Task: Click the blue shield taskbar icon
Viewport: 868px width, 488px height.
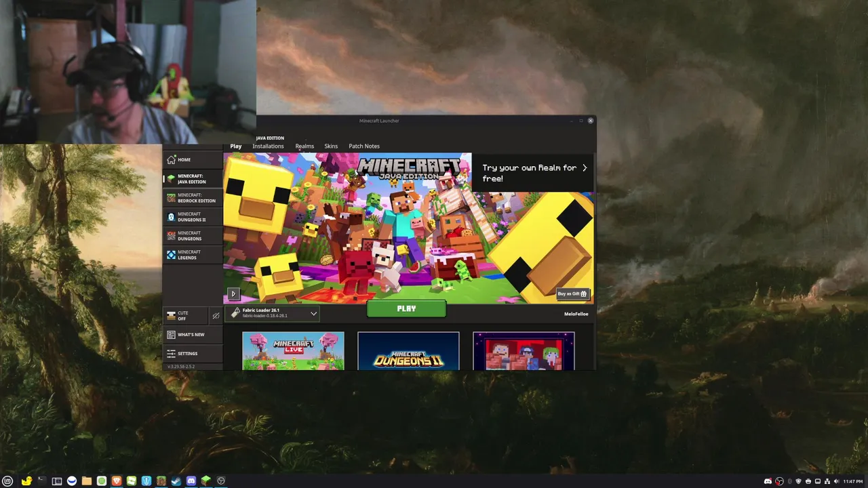Action: pyautogui.click(x=146, y=481)
